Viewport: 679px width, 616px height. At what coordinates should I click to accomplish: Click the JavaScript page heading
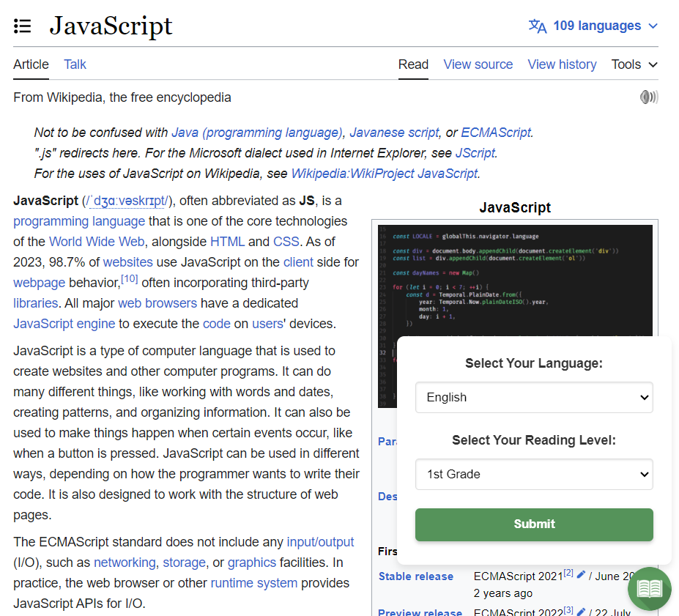coord(111,26)
